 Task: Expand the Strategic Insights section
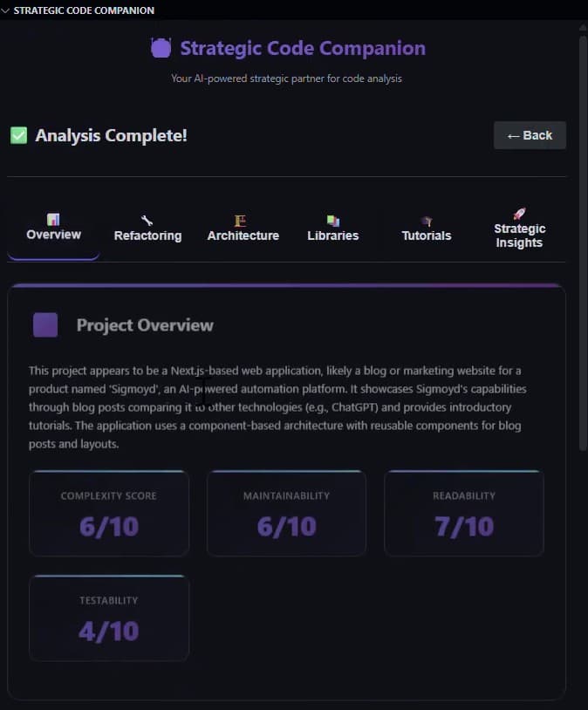tap(519, 229)
